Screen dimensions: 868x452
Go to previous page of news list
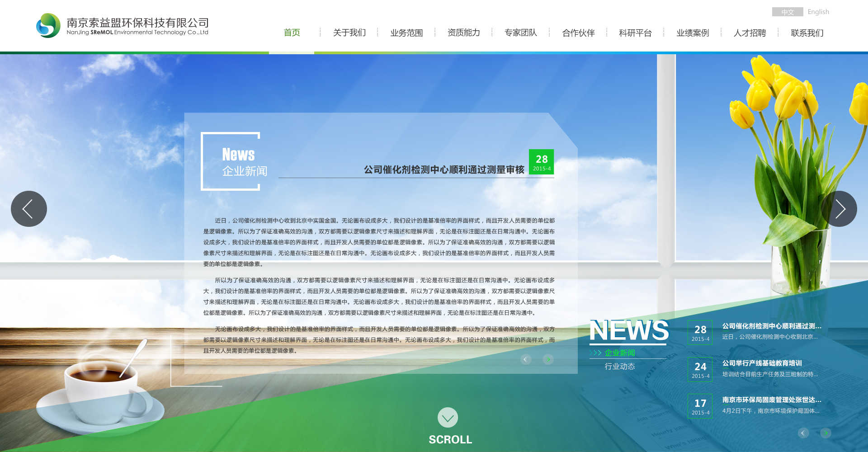pos(803,433)
